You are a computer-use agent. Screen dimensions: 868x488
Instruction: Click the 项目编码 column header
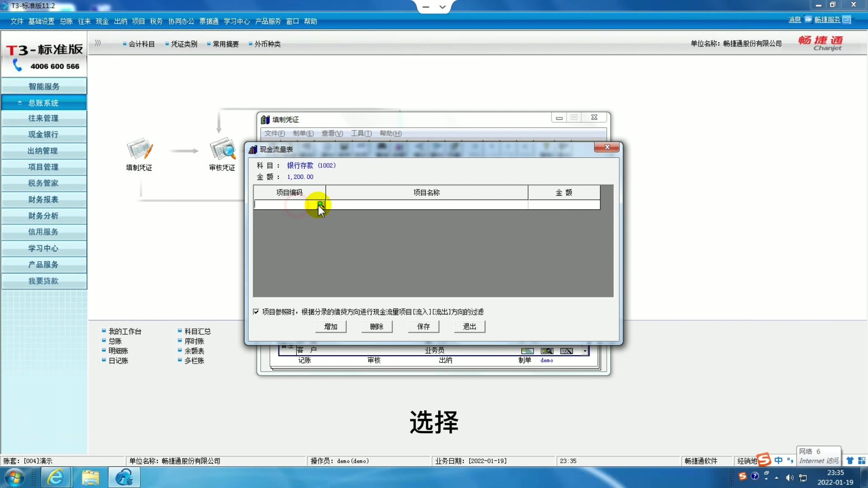pos(289,192)
